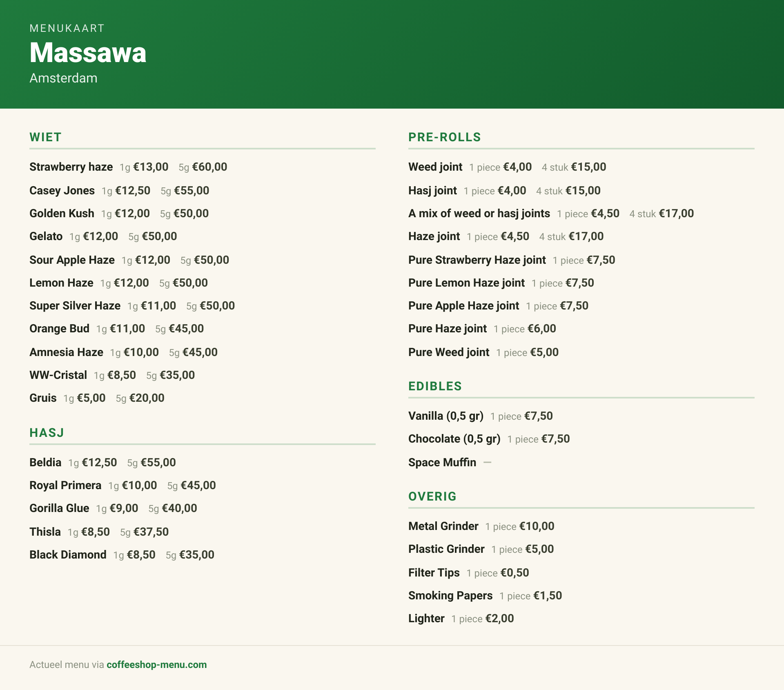Click the Hasj joint item name

(x=432, y=191)
